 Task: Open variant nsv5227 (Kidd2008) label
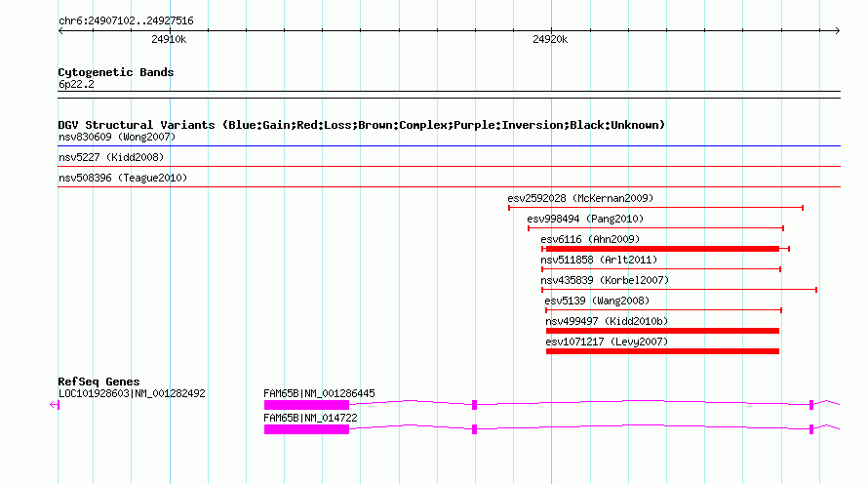point(111,157)
